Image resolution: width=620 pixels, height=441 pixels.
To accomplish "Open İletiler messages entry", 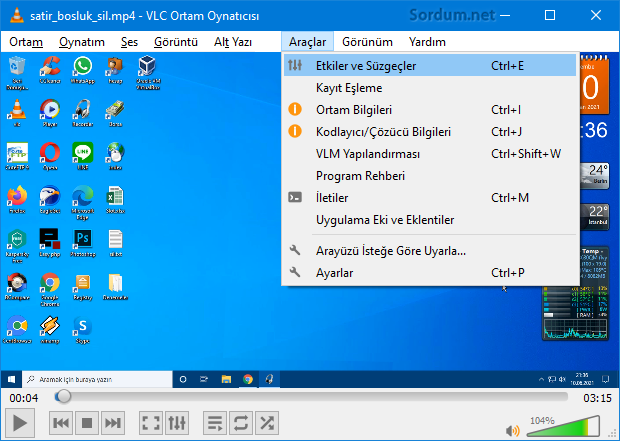I will pyautogui.click(x=430, y=198).
